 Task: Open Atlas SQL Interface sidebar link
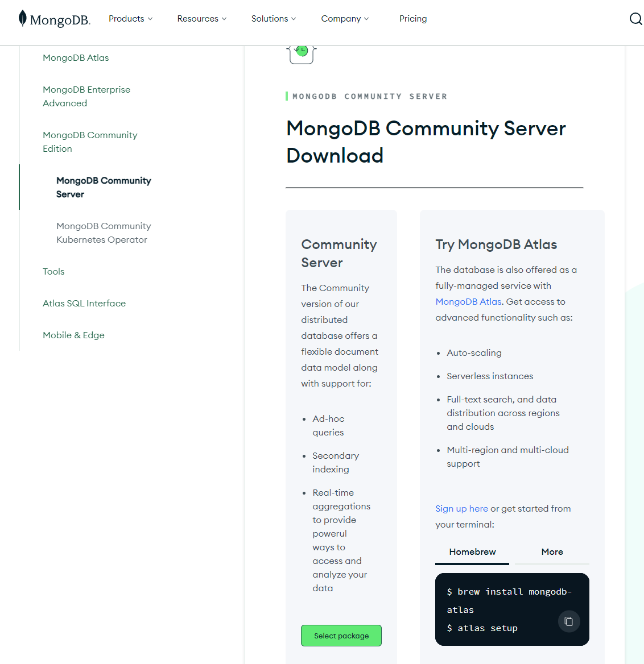(84, 303)
